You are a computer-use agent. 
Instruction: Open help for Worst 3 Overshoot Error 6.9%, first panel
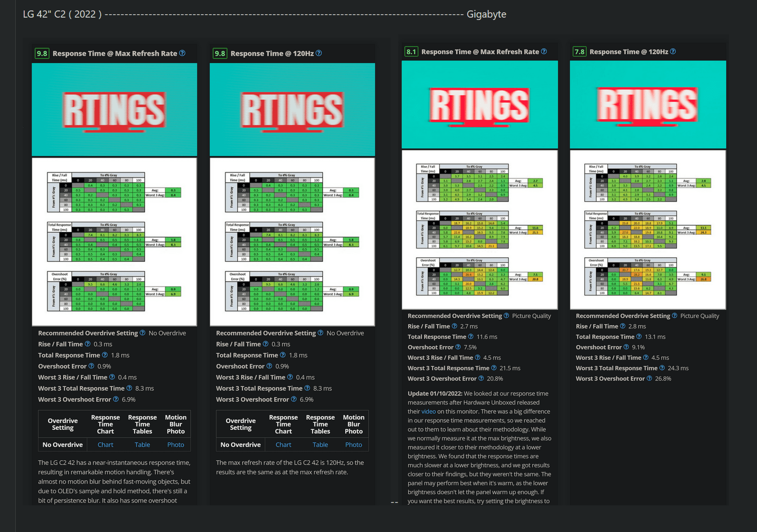(116, 399)
